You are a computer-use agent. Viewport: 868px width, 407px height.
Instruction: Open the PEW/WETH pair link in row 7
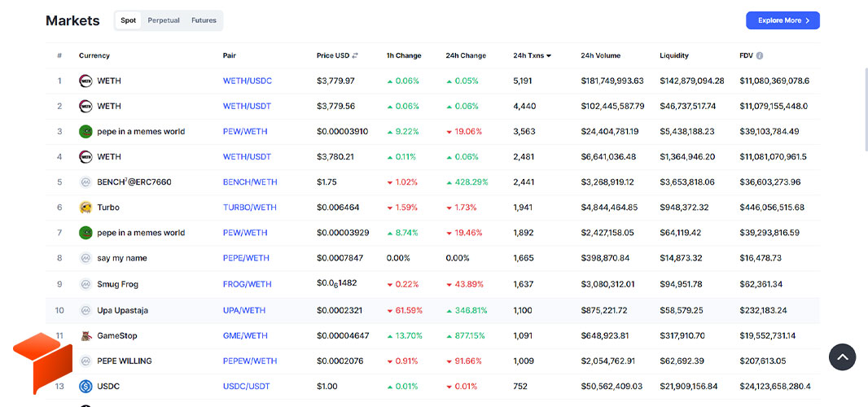pyautogui.click(x=245, y=233)
